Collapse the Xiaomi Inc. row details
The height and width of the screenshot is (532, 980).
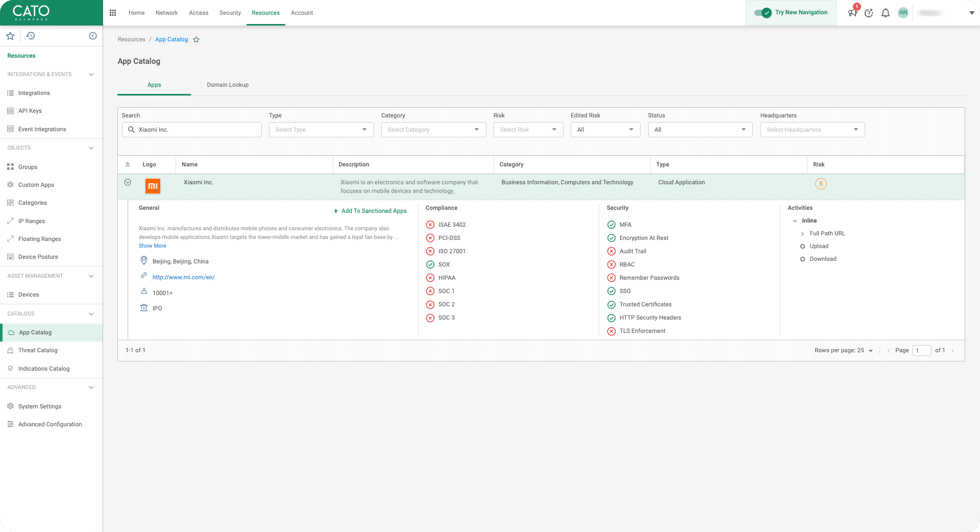tap(128, 182)
